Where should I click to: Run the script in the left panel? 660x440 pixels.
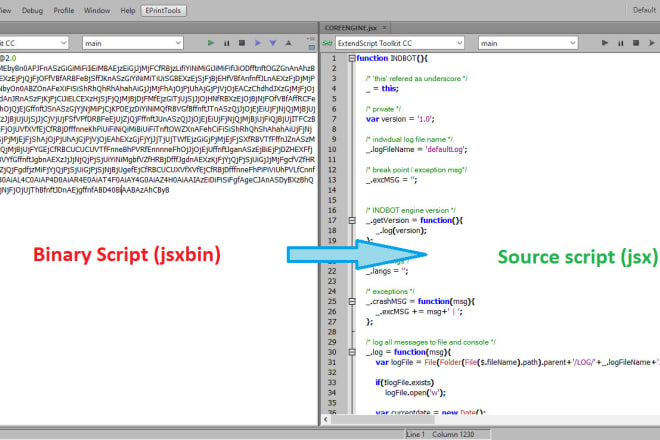pyautogui.click(x=211, y=43)
